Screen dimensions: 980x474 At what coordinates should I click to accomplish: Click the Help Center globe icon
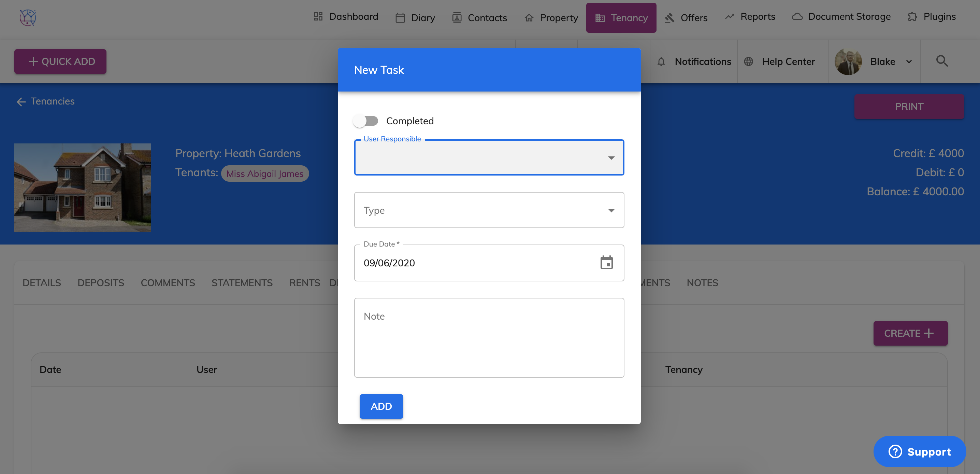[x=748, y=62]
